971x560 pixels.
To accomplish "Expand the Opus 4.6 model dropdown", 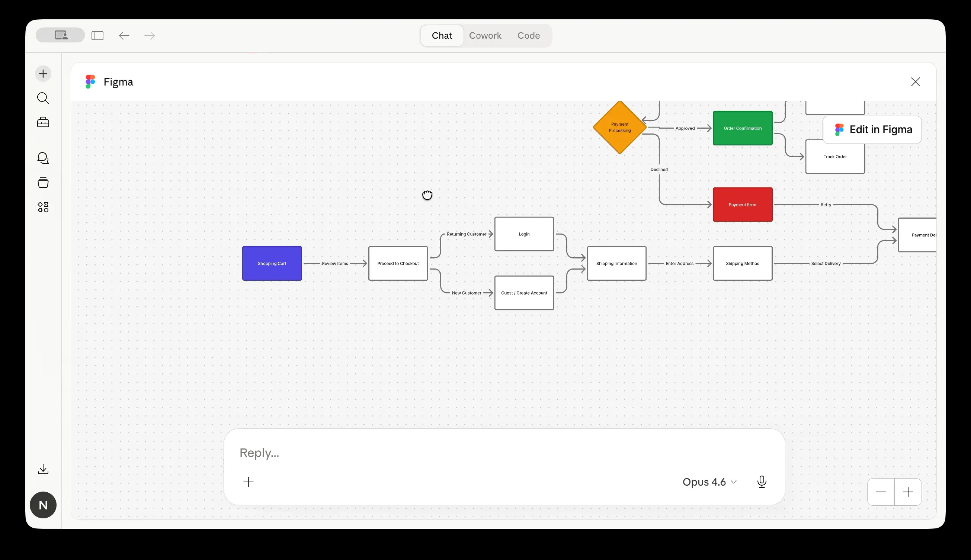I will (709, 482).
